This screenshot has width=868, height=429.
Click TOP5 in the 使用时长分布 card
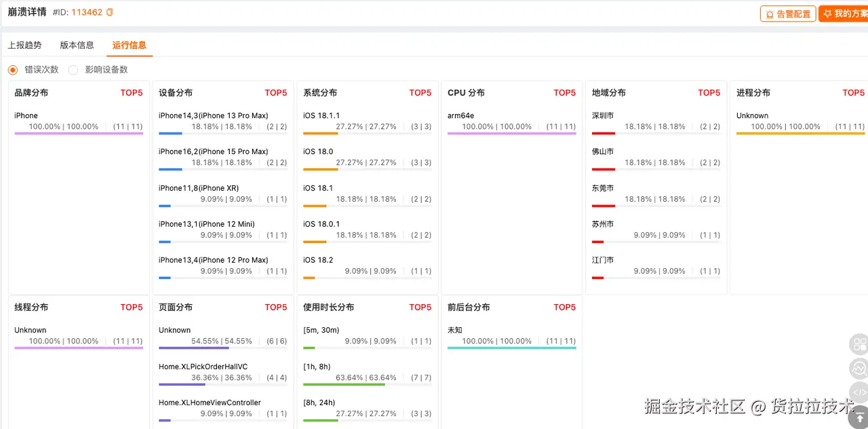coord(420,307)
